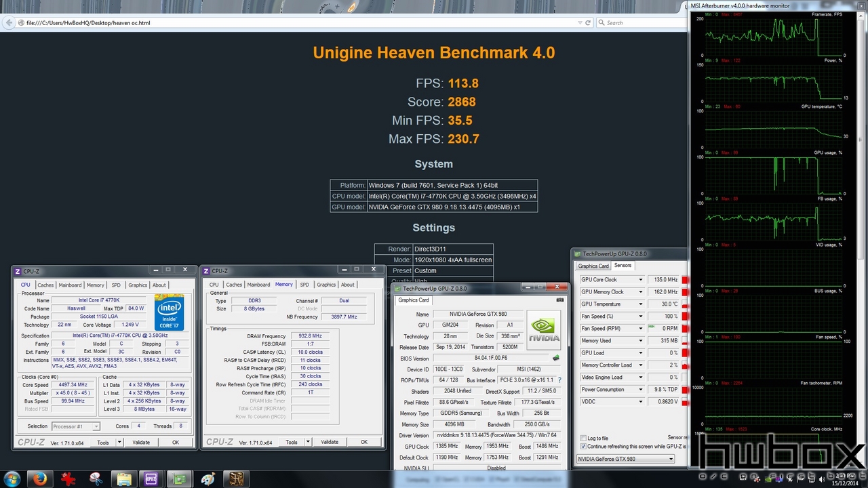The width and height of the screenshot is (868, 488).
Task: Switch to Graphics tab in Memory CPU-Z window
Action: [326, 285]
